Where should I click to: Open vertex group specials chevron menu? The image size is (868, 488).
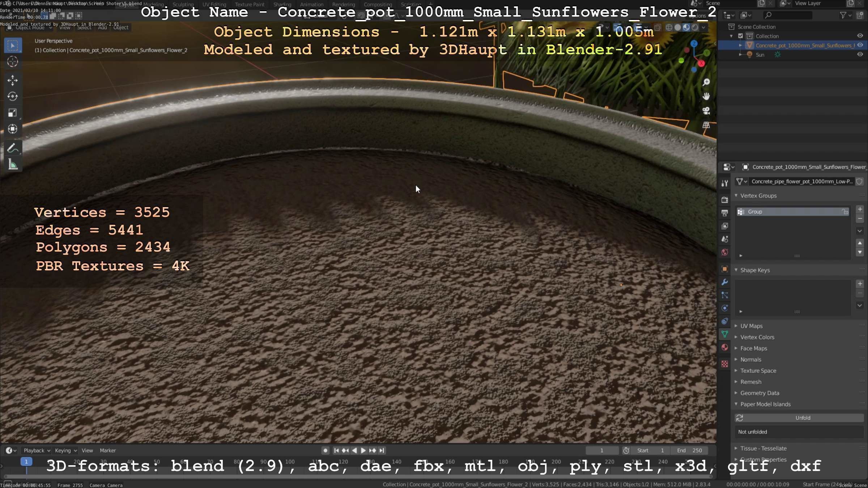[860, 231]
